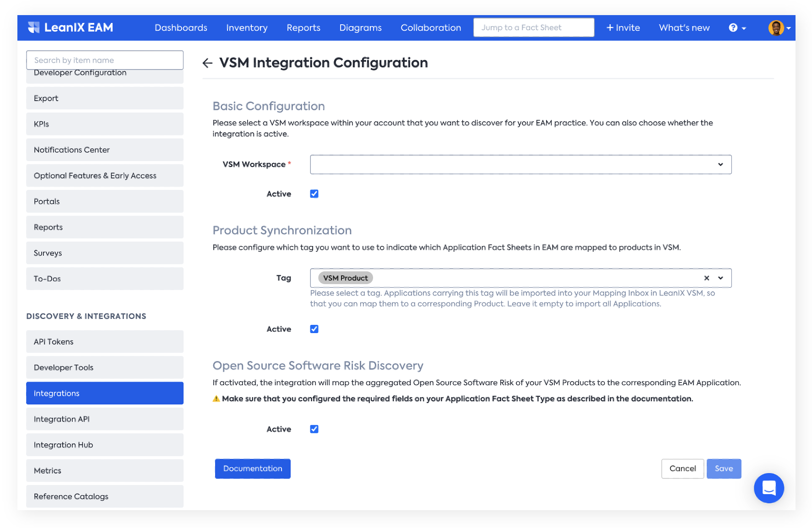
Task: Open Metrics in the sidebar
Action: click(105, 470)
